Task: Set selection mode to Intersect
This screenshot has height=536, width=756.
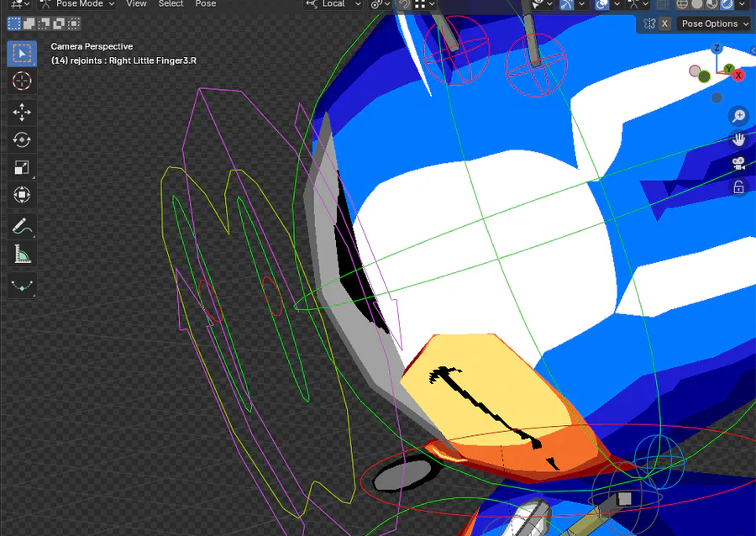Action: [x=74, y=24]
